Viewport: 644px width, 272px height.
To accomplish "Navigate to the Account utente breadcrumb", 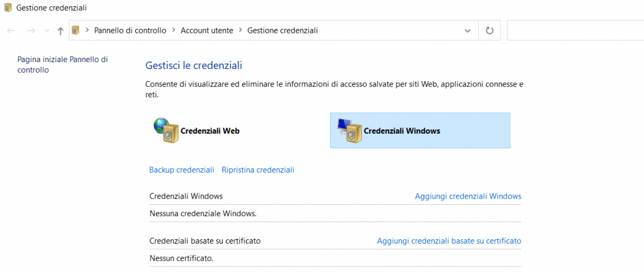I will (x=207, y=30).
